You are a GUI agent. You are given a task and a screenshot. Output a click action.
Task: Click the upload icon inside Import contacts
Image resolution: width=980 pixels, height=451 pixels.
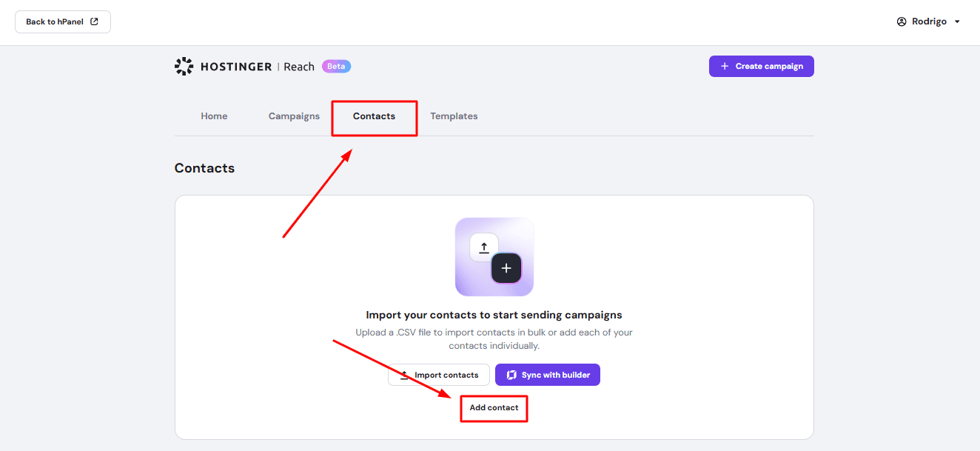coord(404,375)
